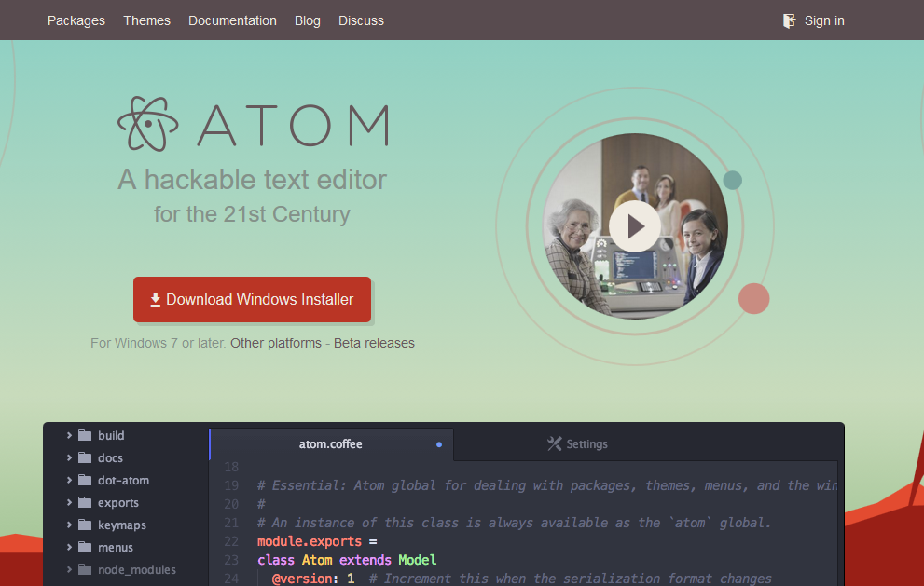
Task: Click line number 22 in the gutter
Action: [231, 541]
